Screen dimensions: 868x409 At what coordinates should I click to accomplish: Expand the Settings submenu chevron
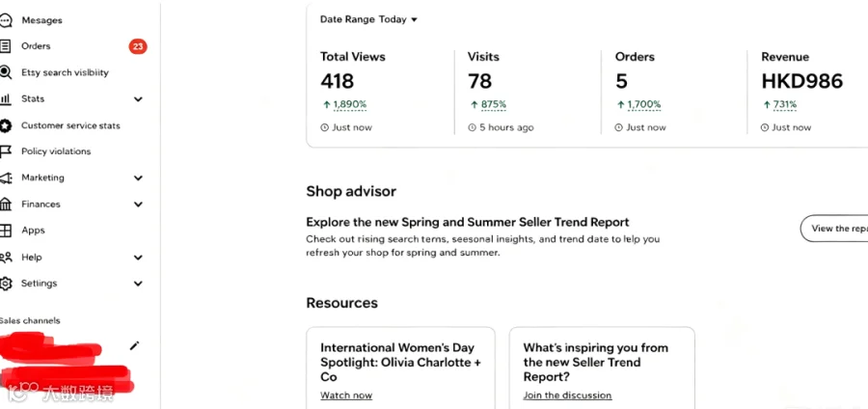tap(138, 284)
